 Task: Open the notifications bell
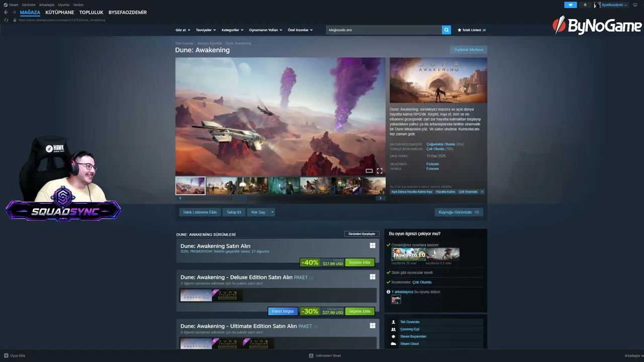coord(585,5)
